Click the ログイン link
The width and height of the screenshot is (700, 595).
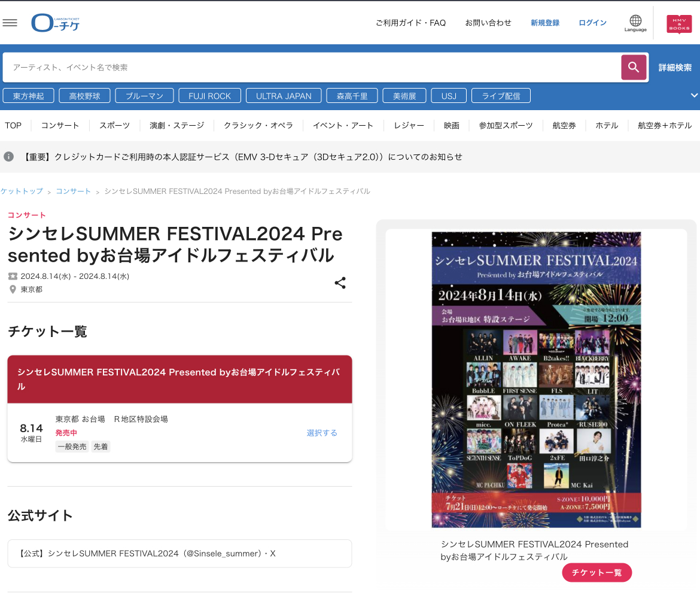click(592, 23)
